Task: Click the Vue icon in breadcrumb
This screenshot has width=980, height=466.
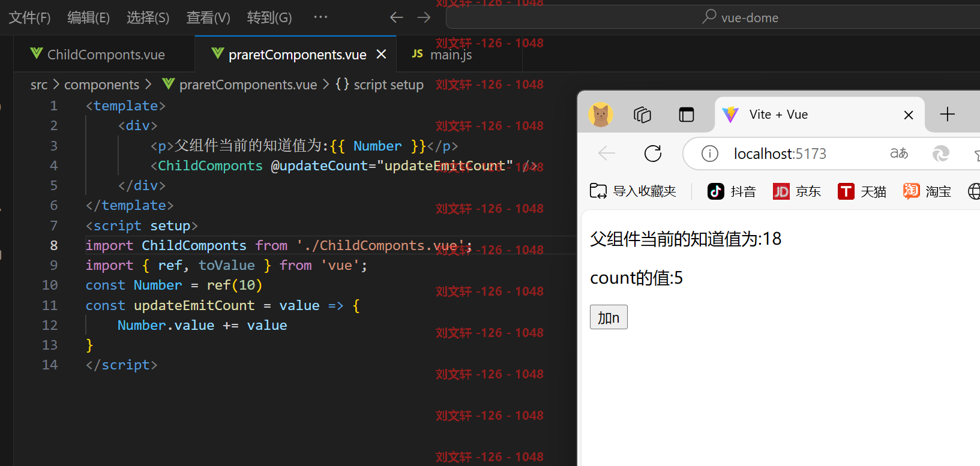Action: pyautogui.click(x=169, y=84)
